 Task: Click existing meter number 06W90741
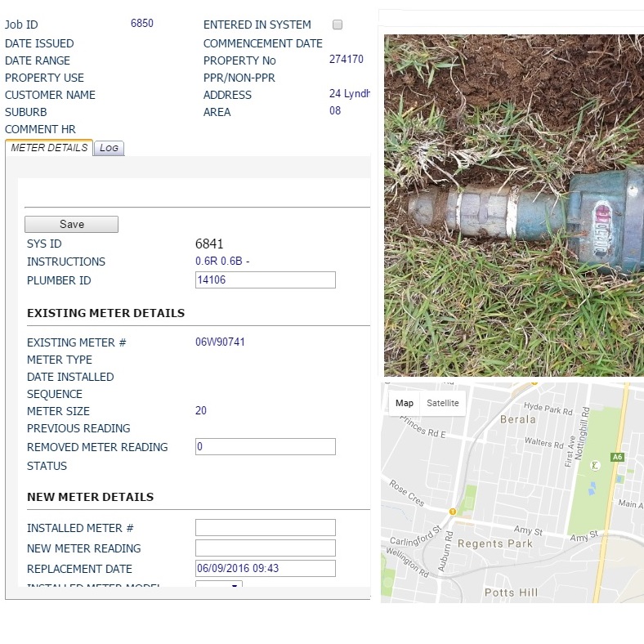click(220, 342)
